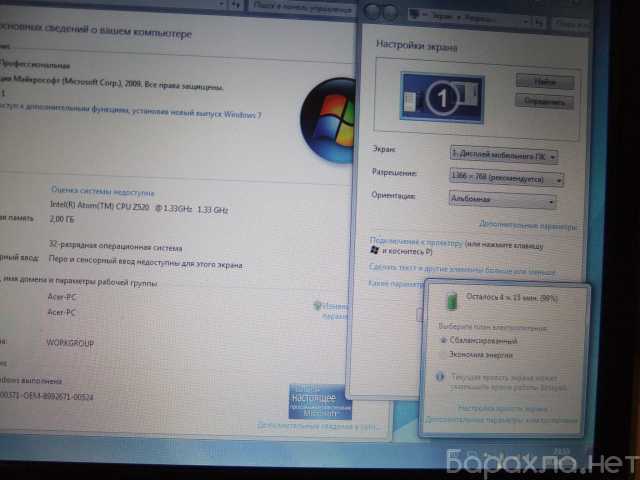The image size is (640, 480).
Task: Click the Изменить параметры shield link
Action: (x=331, y=310)
